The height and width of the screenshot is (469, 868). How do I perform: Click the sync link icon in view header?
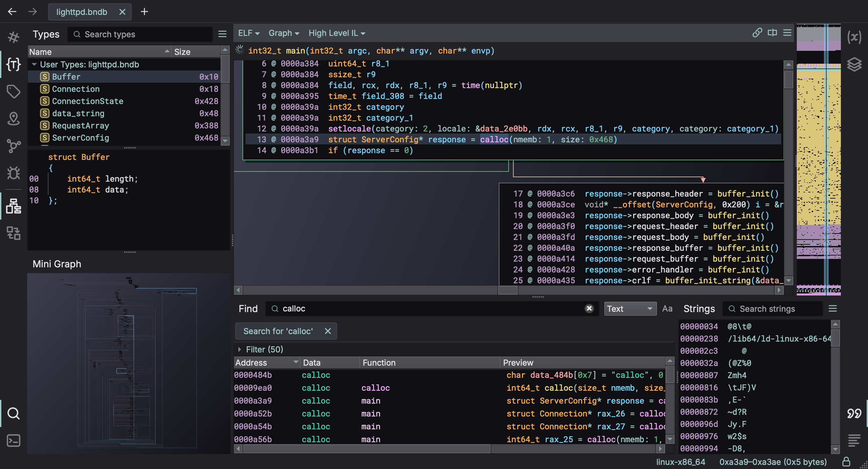coord(757,33)
